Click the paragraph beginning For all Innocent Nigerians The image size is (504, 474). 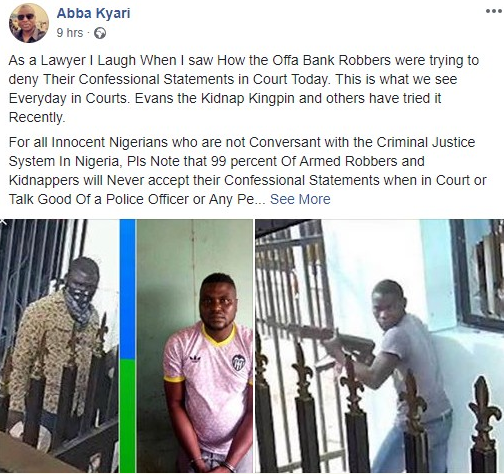coord(247,170)
